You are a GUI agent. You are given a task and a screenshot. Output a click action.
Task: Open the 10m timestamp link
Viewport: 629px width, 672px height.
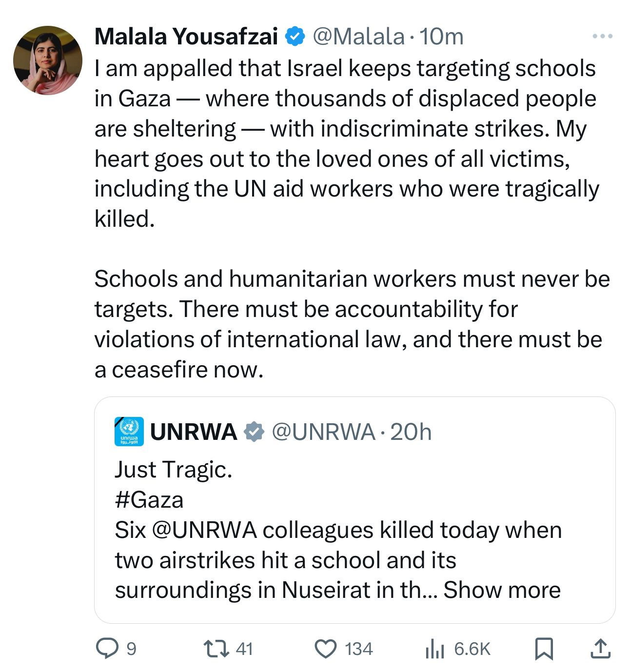441,37
